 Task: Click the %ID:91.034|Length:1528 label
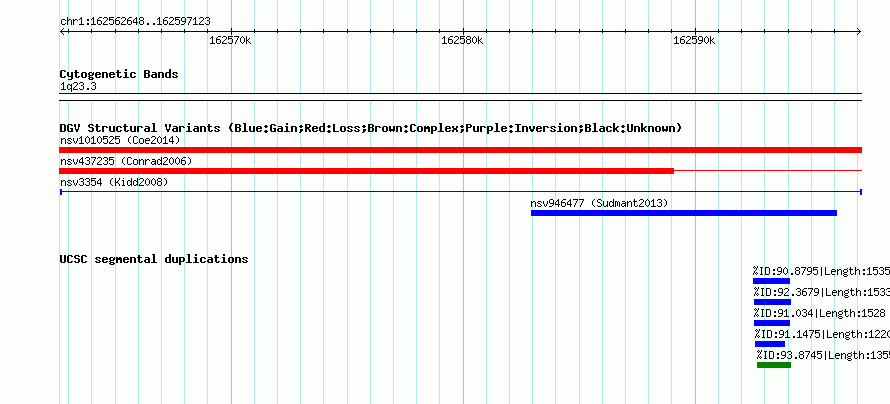[x=820, y=313]
